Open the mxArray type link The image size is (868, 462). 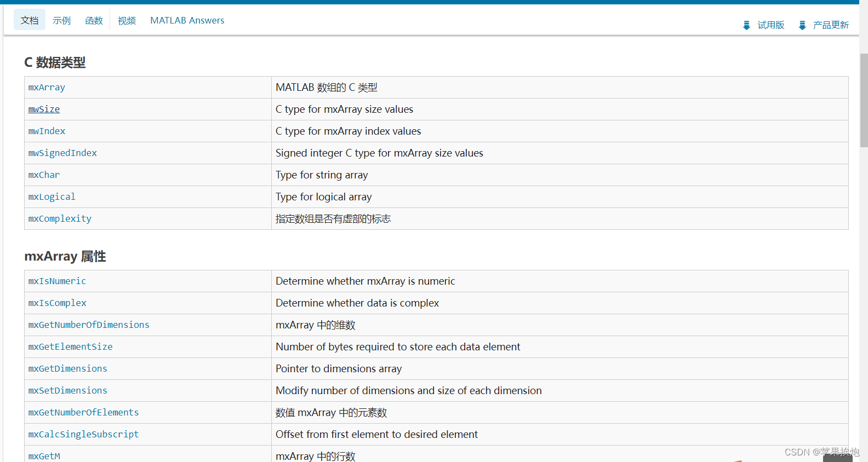(x=47, y=88)
